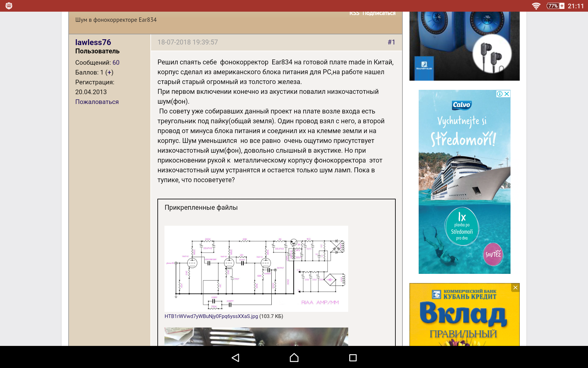The width and height of the screenshot is (588, 368).
Task: Tap the Wi-Fi status icon
Action: coord(536,6)
